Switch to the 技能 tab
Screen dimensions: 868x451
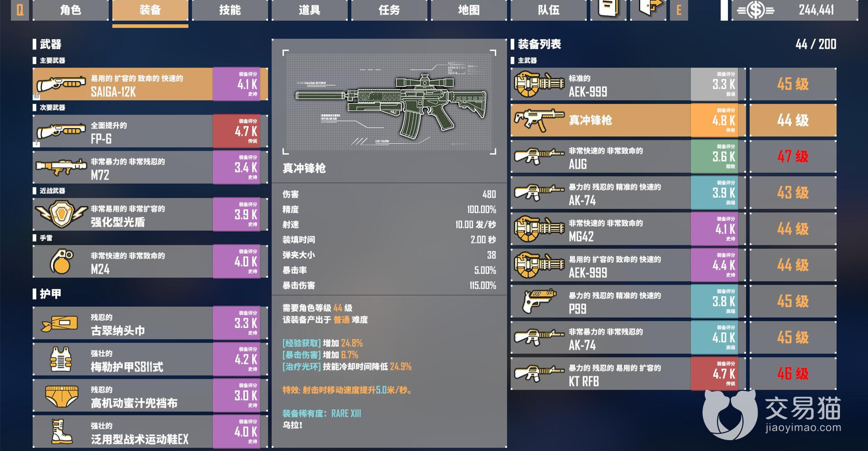pyautogui.click(x=230, y=10)
